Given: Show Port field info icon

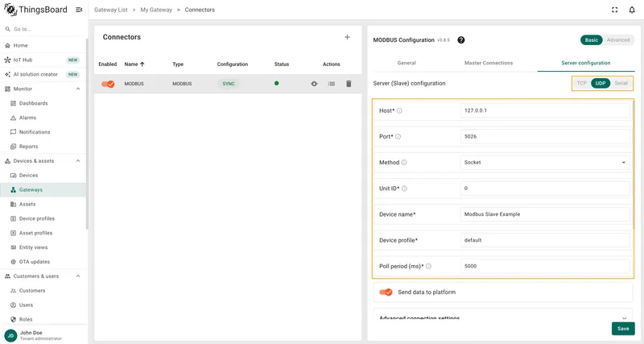Looking at the screenshot, I should pyautogui.click(x=398, y=136).
